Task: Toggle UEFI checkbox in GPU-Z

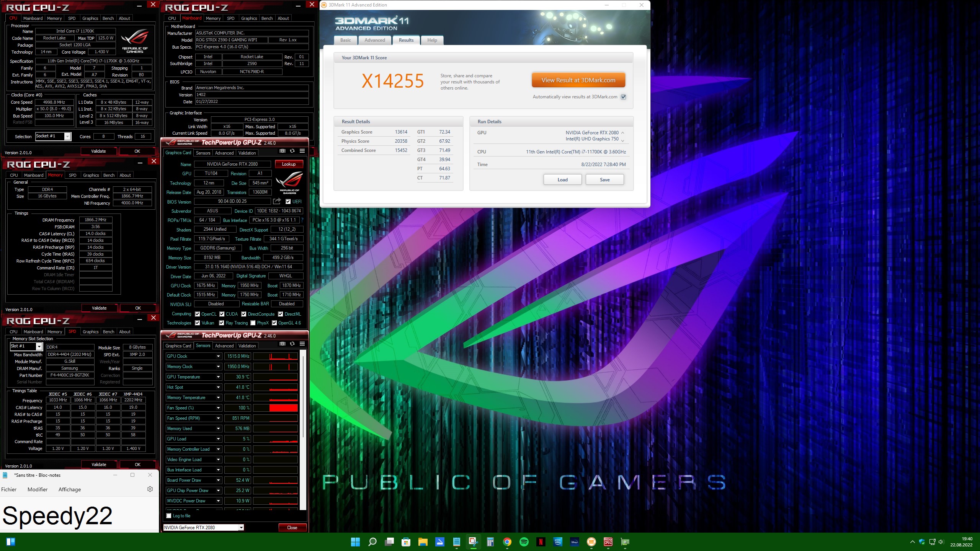Action: (288, 202)
